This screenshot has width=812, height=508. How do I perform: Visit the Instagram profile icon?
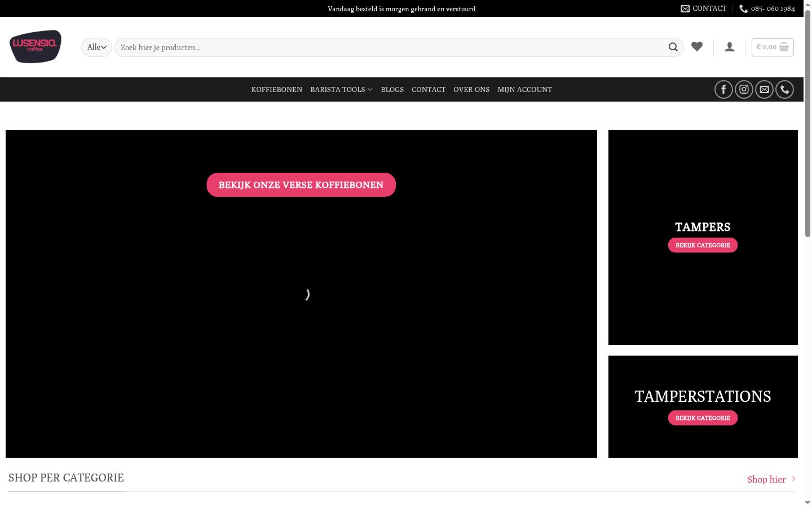pos(744,89)
